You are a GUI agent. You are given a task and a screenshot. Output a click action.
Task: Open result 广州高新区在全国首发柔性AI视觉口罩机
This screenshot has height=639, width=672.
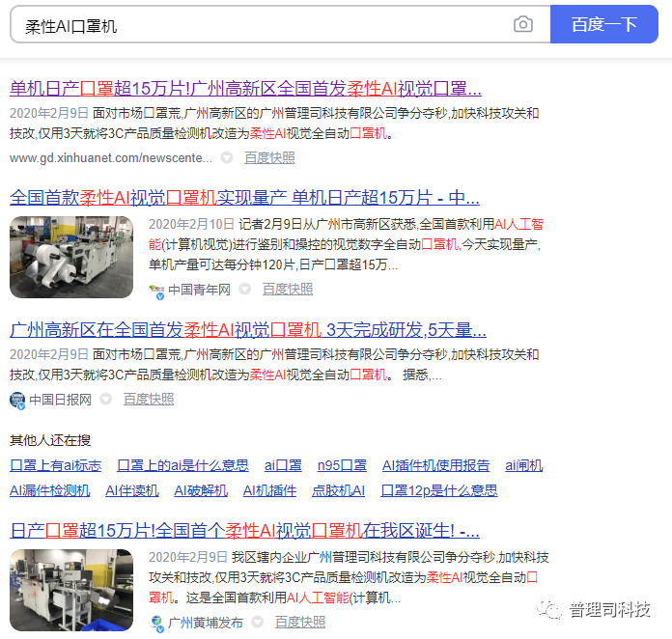coord(248,330)
